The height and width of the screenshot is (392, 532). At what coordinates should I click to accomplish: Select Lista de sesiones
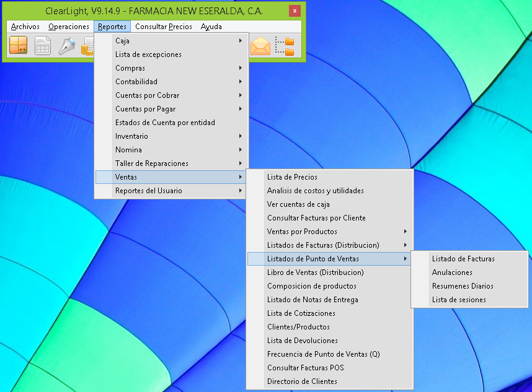tap(459, 300)
